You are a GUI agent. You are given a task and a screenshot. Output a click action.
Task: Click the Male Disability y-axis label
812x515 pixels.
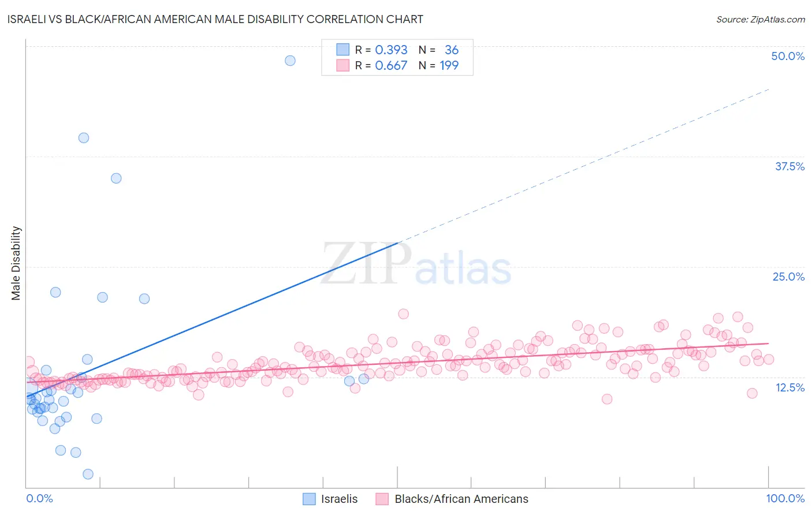[16, 263]
